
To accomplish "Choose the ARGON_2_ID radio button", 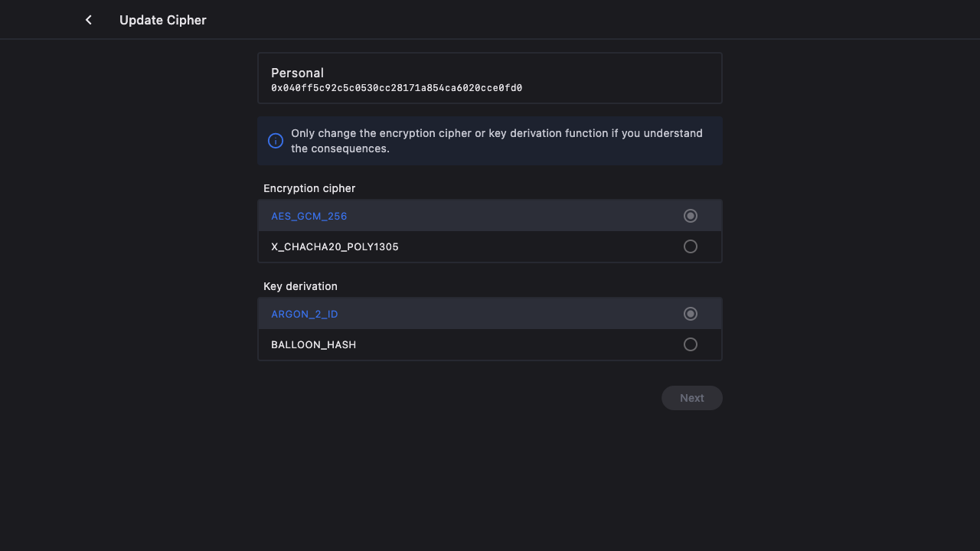I will click(x=691, y=314).
